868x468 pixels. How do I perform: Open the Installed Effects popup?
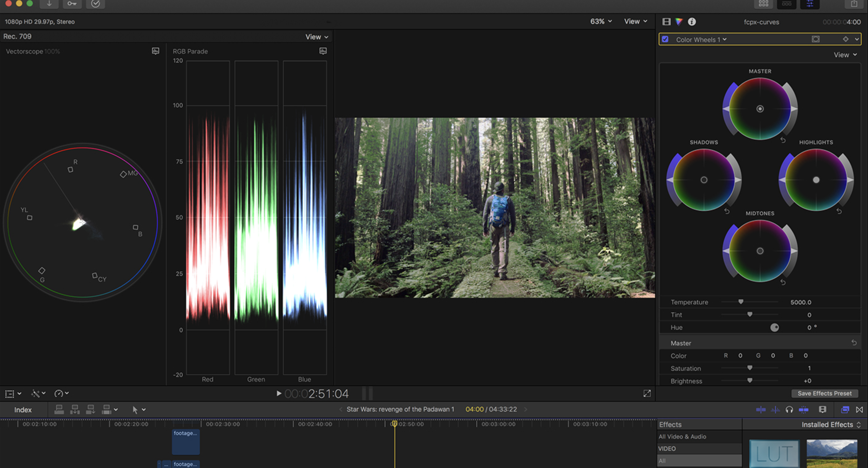click(x=830, y=425)
